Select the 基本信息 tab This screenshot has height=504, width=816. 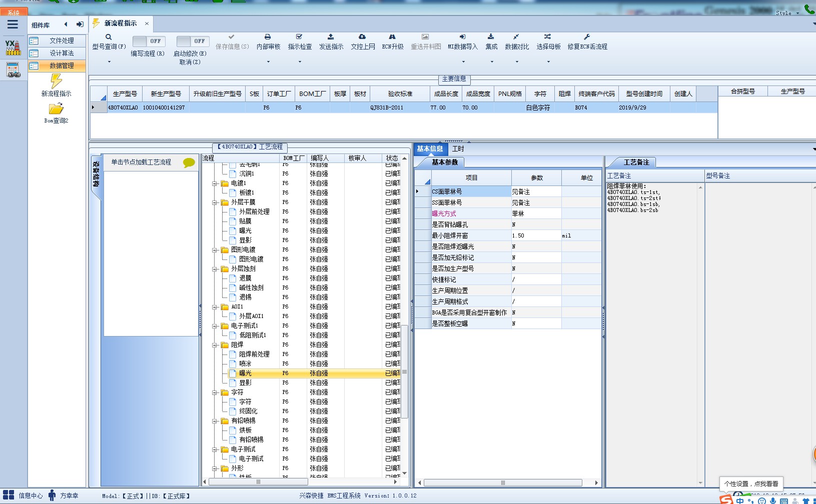click(430, 148)
